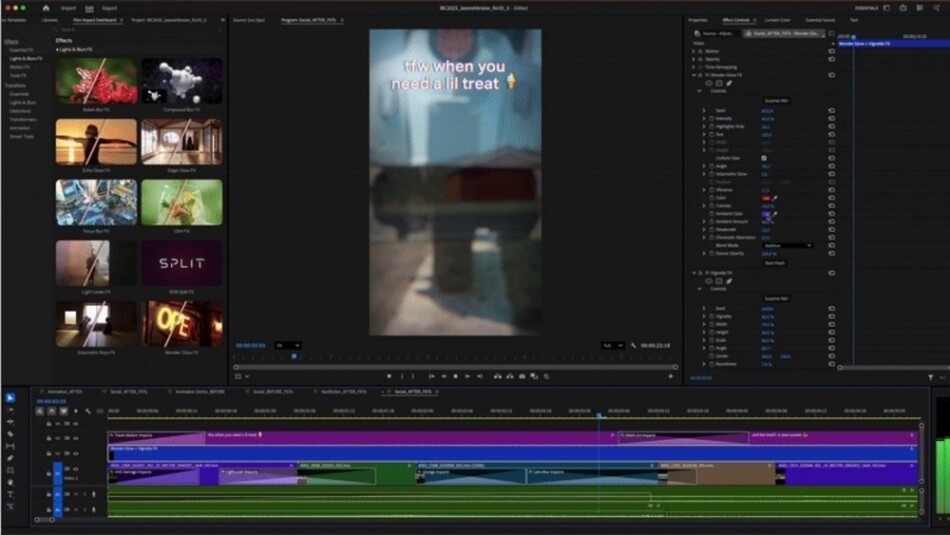The height and width of the screenshot is (535, 950).
Task: Click the Home icon in the top bar
Action: pos(45,8)
